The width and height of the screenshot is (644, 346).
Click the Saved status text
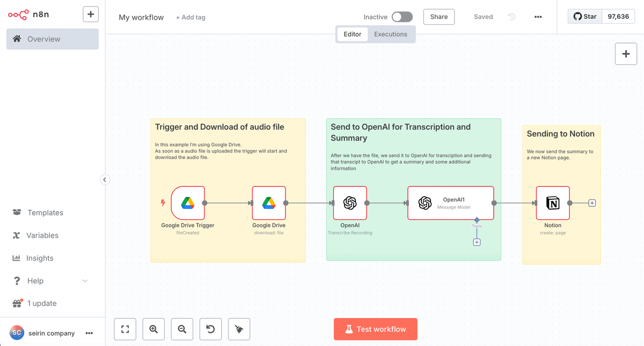click(x=483, y=17)
